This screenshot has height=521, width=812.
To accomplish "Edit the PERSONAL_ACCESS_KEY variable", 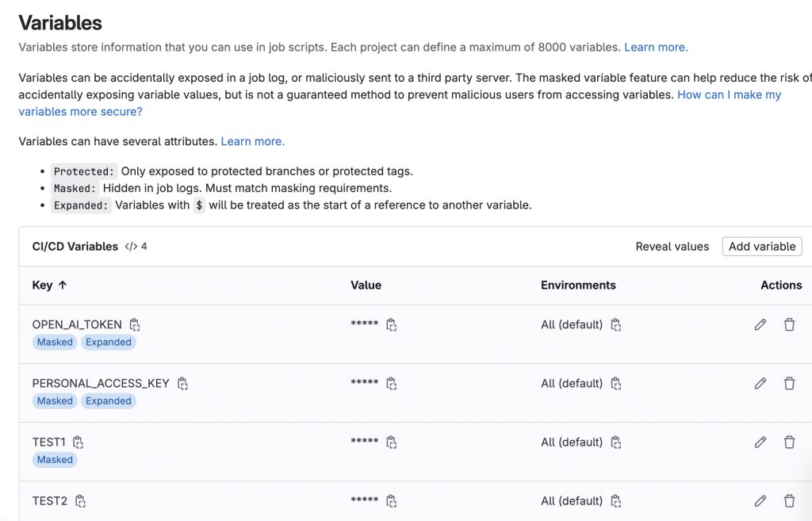I will click(x=760, y=383).
